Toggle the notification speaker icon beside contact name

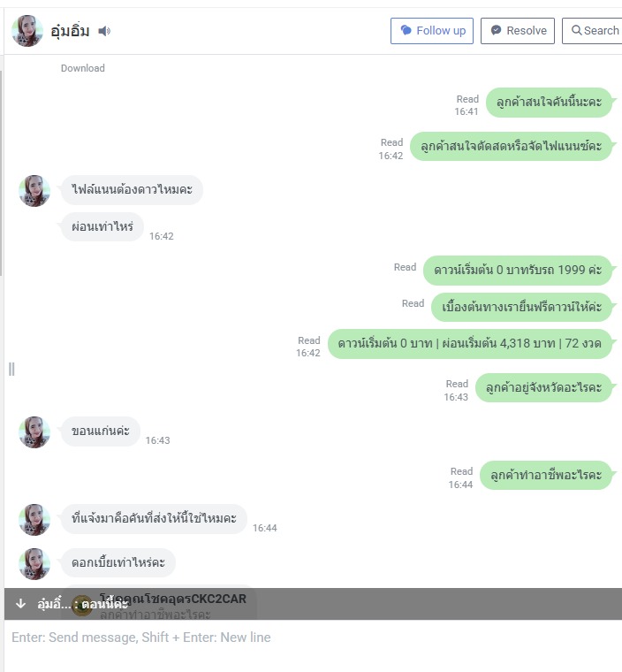tap(104, 31)
